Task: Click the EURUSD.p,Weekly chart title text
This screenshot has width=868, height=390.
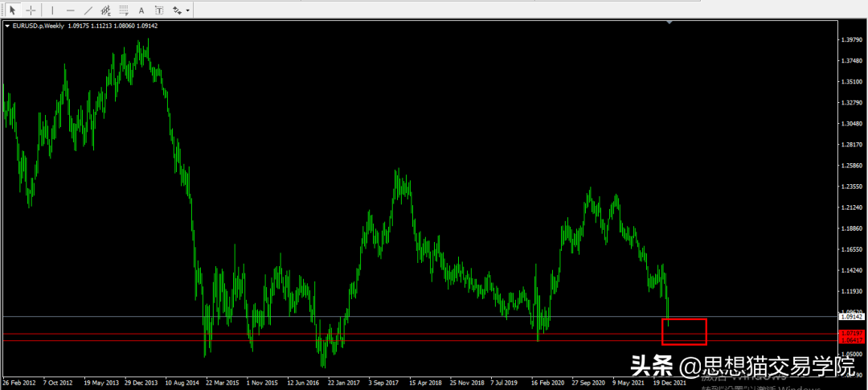Action: (39, 26)
